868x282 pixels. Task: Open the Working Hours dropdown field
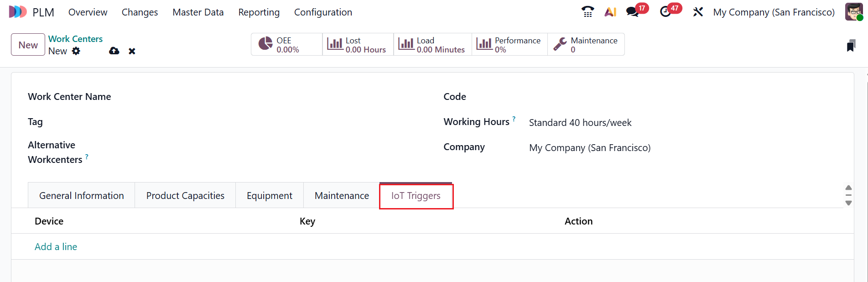639,123
